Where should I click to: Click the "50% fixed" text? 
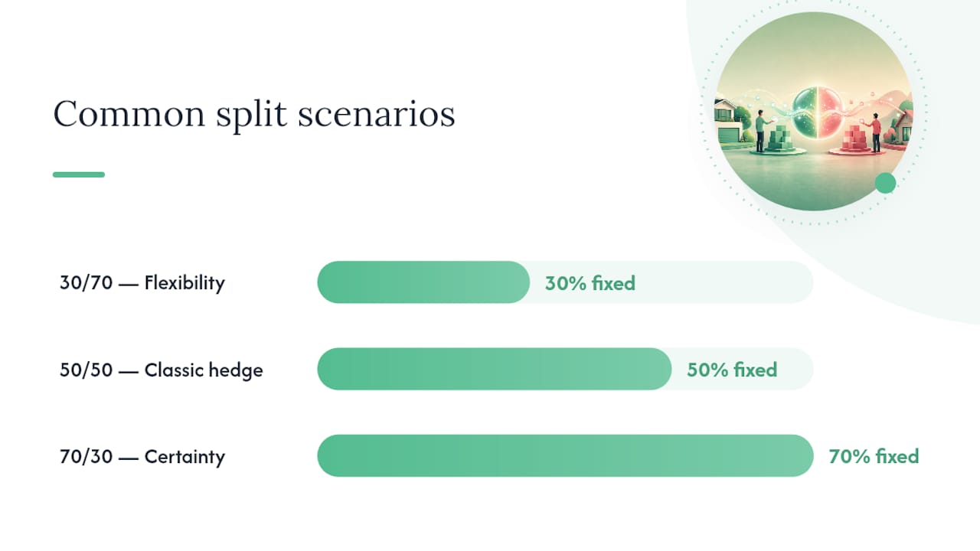[732, 370]
